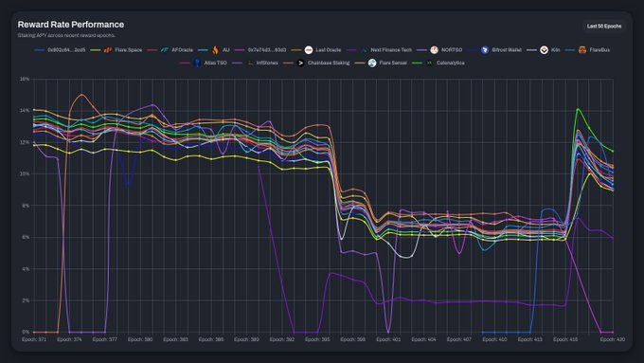Click the Next Finance Tech legend icon
This screenshot has width=644, height=363.
click(364, 50)
